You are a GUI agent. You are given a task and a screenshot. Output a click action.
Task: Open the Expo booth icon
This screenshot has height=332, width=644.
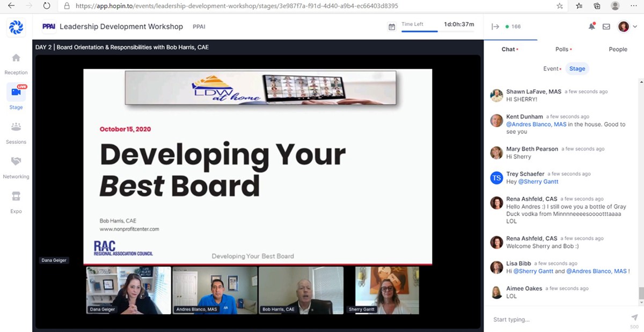tap(16, 197)
